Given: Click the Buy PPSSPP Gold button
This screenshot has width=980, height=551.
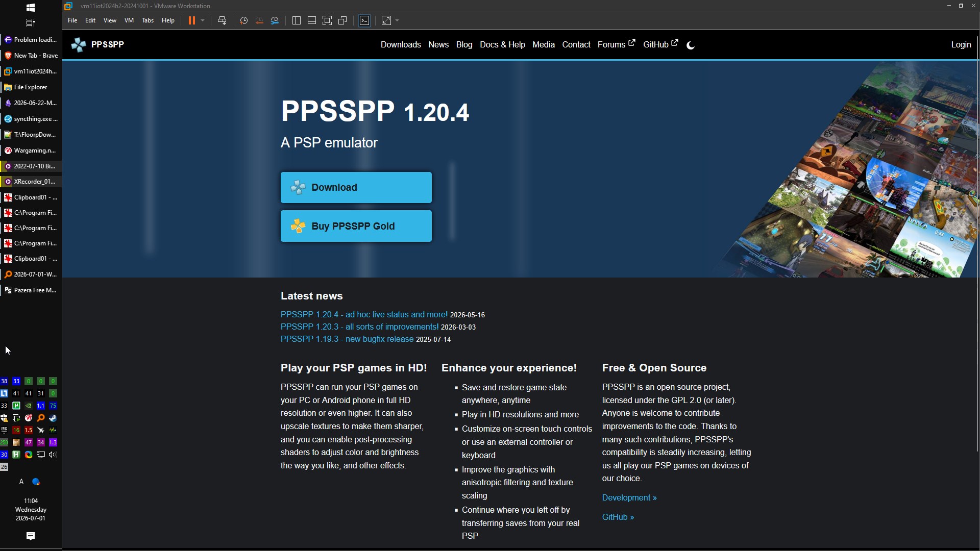Looking at the screenshot, I should [356, 226].
